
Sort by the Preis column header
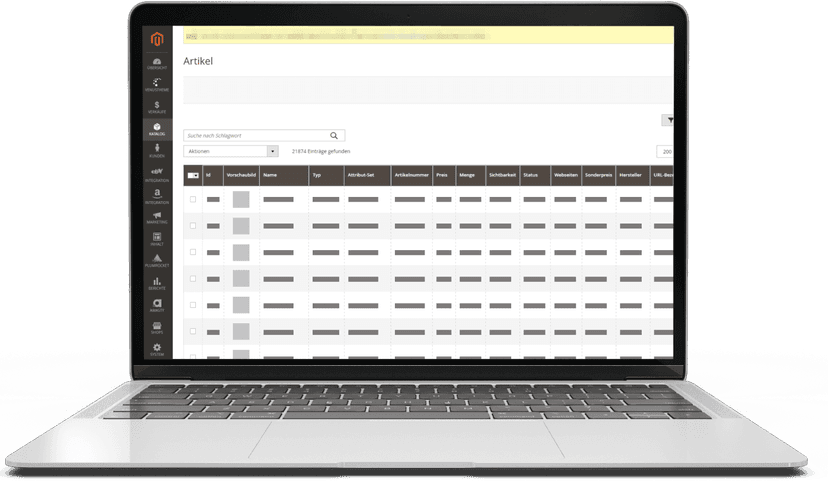pos(443,174)
